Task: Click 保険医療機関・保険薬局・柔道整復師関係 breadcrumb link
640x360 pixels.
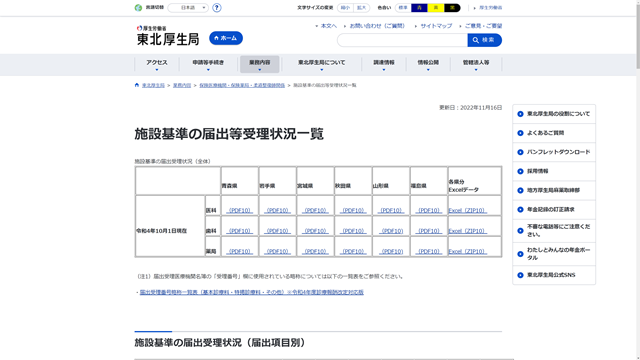Action: pyautogui.click(x=242, y=85)
